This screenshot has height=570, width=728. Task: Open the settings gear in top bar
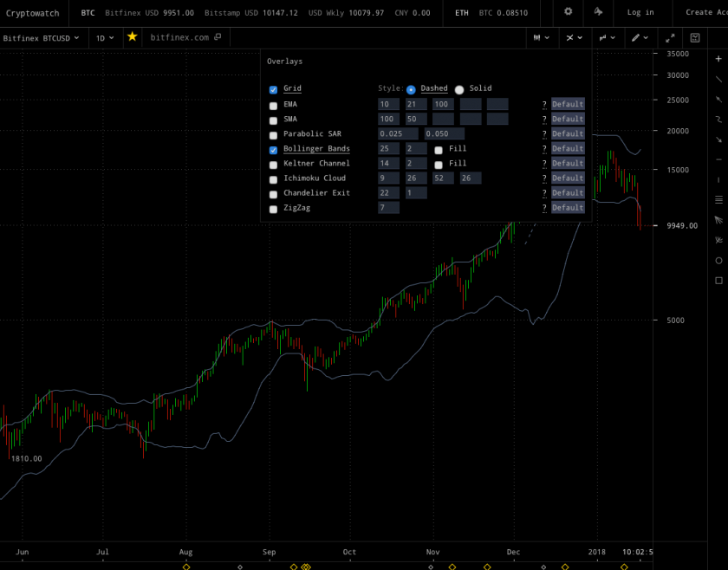[569, 12]
